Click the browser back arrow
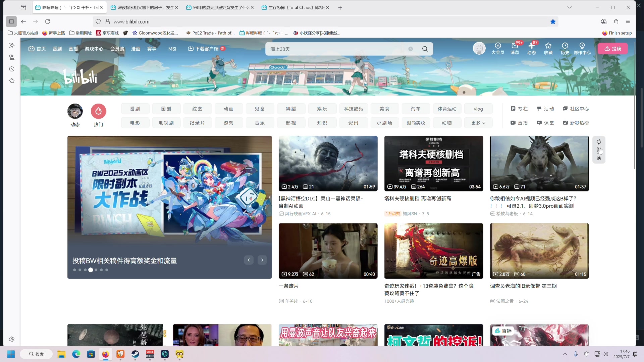The image size is (644, 362). click(x=23, y=21)
